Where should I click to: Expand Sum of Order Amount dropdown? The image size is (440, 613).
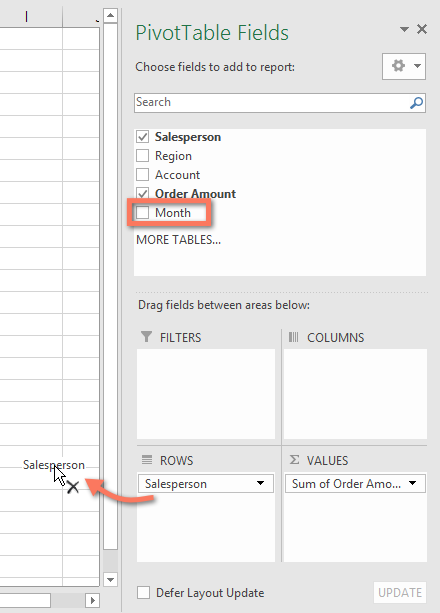(412, 483)
